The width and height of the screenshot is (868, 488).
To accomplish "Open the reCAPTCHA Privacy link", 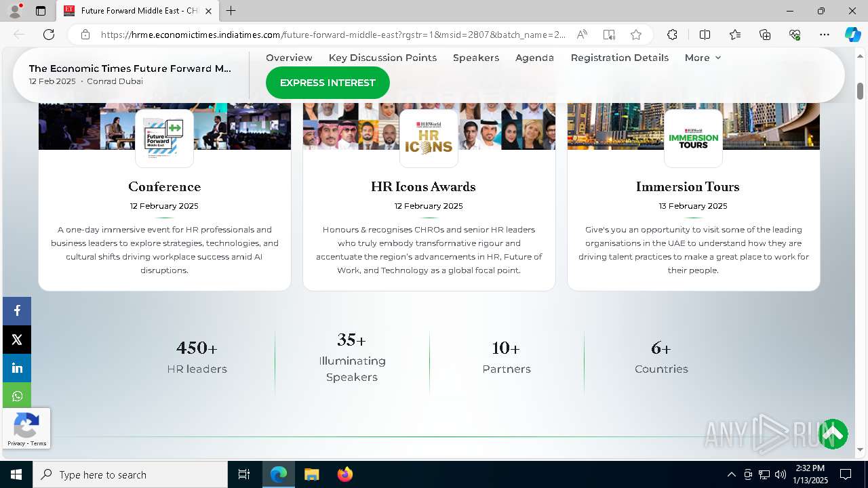I will [x=16, y=443].
